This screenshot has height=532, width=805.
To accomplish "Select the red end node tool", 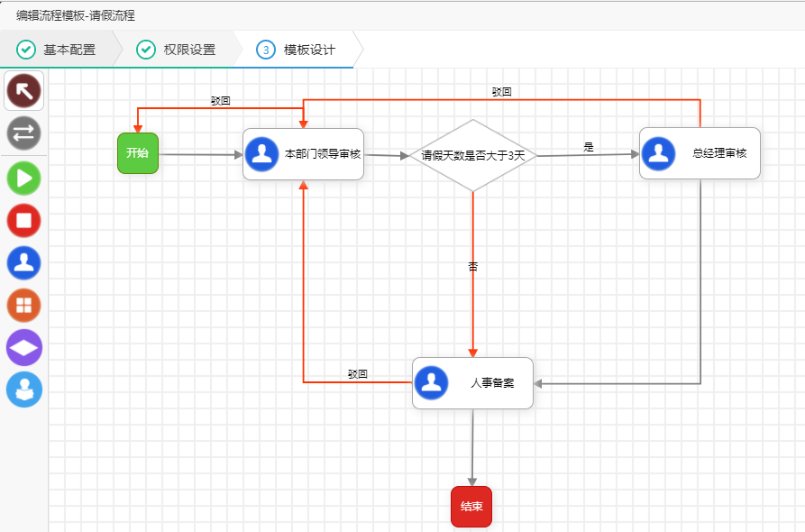I will [x=23, y=221].
